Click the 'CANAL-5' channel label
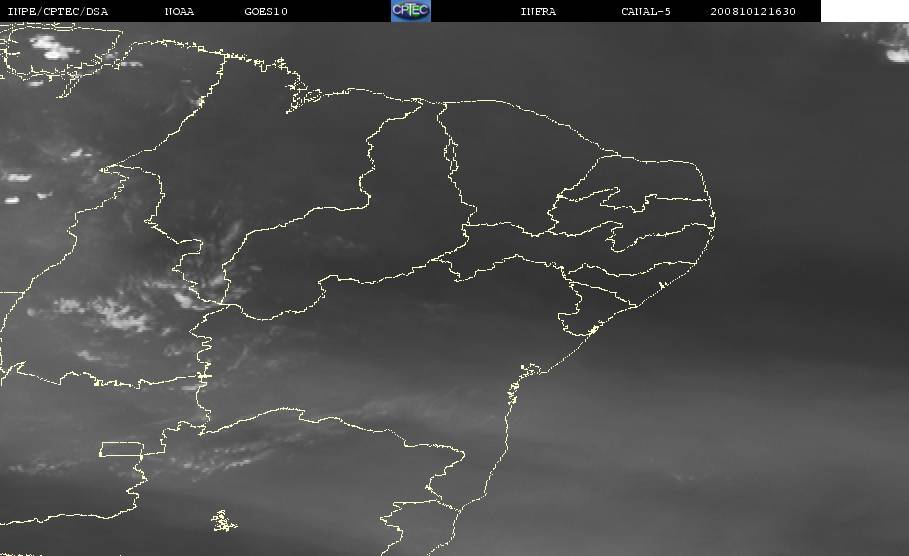Viewport: 909px width, 556px height. [646, 12]
